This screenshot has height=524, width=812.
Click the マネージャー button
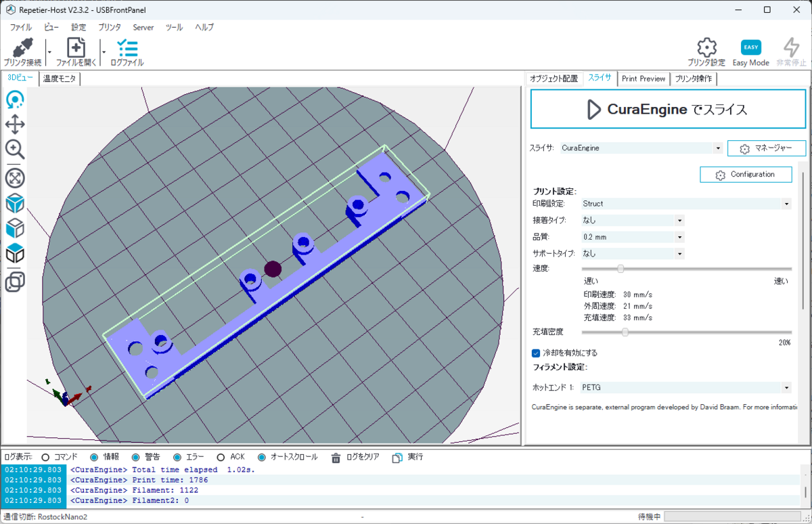click(767, 148)
